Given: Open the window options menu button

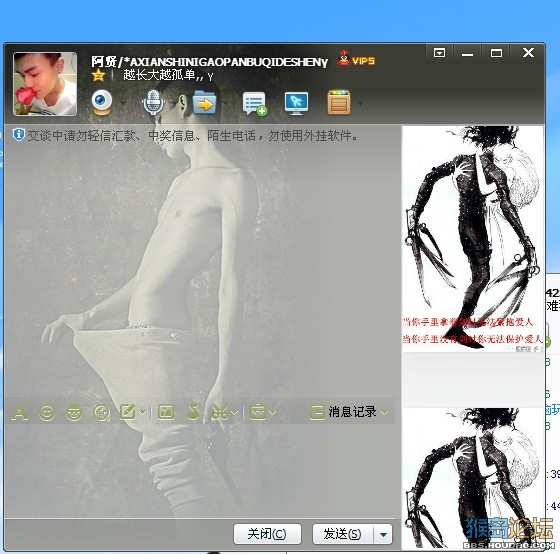Looking at the screenshot, I should (439, 53).
